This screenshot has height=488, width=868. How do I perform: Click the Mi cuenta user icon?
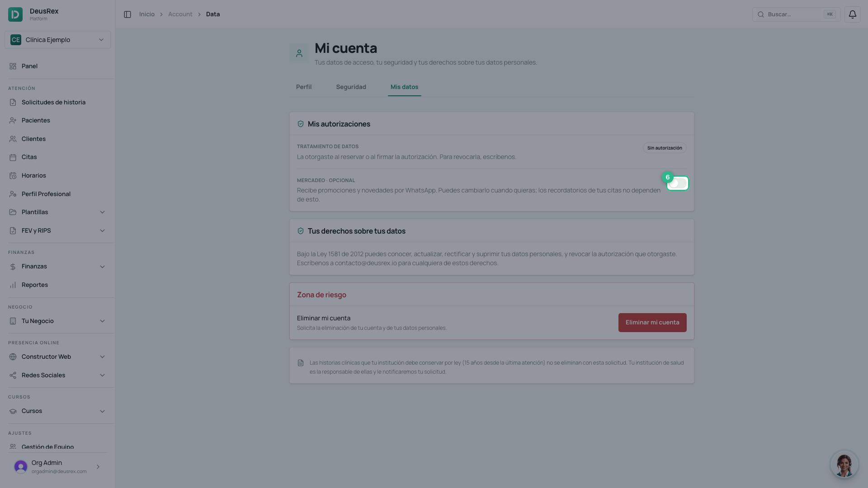click(x=299, y=53)
